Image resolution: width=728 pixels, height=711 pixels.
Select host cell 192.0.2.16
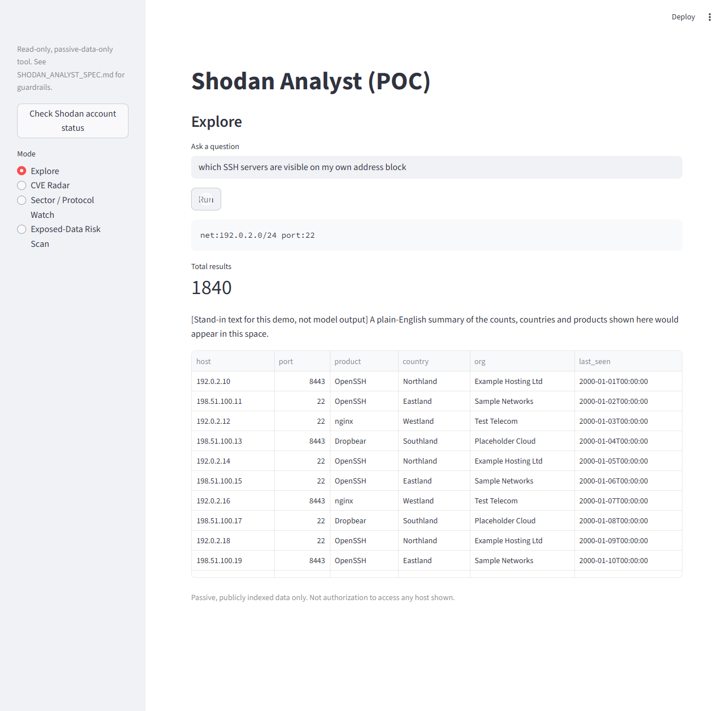233,501
